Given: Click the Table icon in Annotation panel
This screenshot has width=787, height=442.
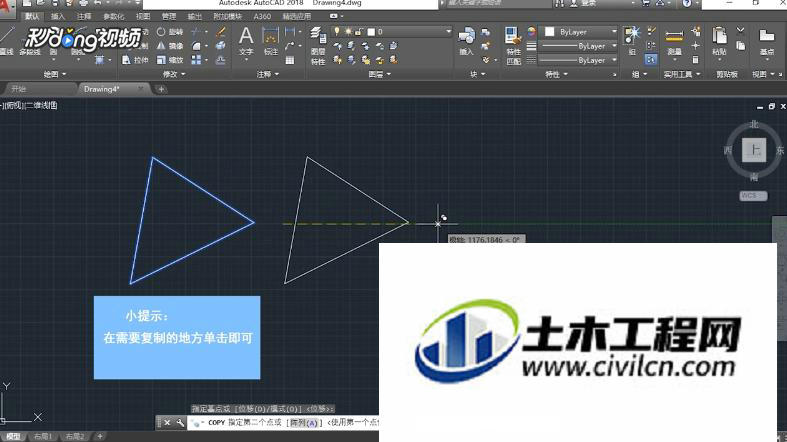Looking at the screenshot, I should (290, 60).
